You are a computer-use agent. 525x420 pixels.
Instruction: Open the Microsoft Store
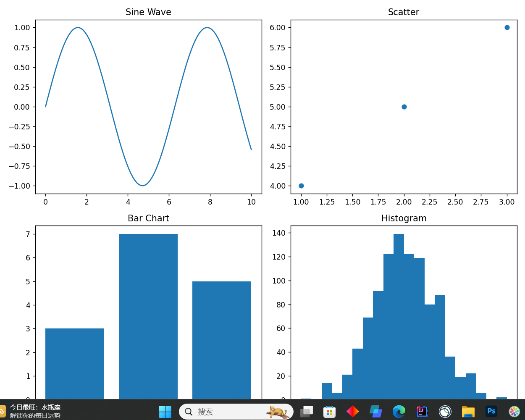[329, 412]
